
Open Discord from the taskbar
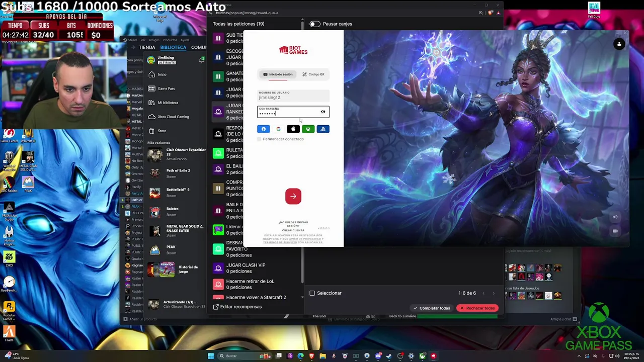click(x=378, y=356)
